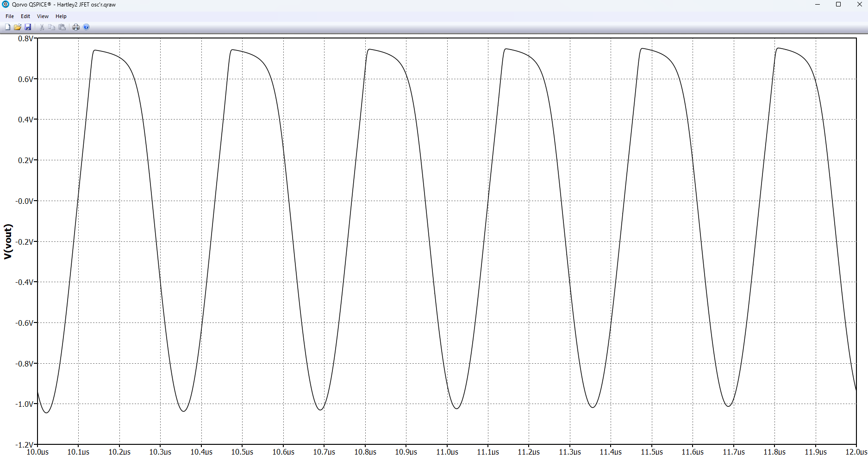The width and height of the screenshot is (868, 455).
Task: Open the File menu
Action: pyautogui.click(x=10, y=16)
